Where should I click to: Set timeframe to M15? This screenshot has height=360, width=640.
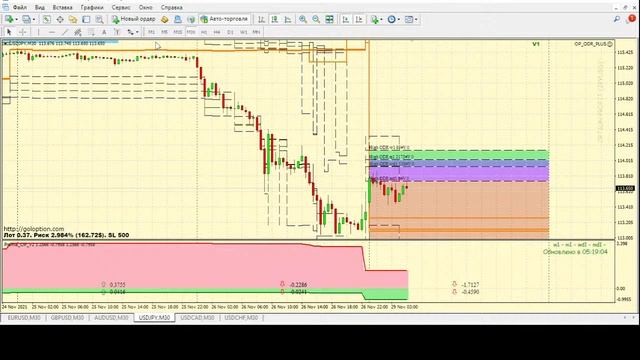178,32
